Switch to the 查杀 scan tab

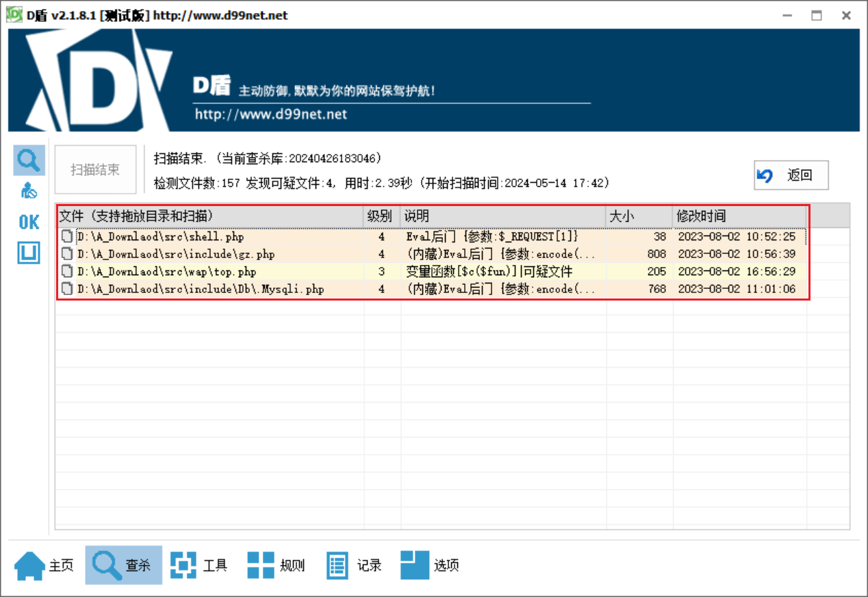pos(123,566)
